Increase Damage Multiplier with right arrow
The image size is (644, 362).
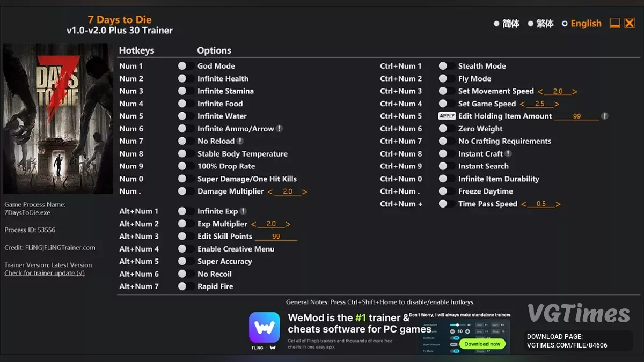click(x=305, y=192)
